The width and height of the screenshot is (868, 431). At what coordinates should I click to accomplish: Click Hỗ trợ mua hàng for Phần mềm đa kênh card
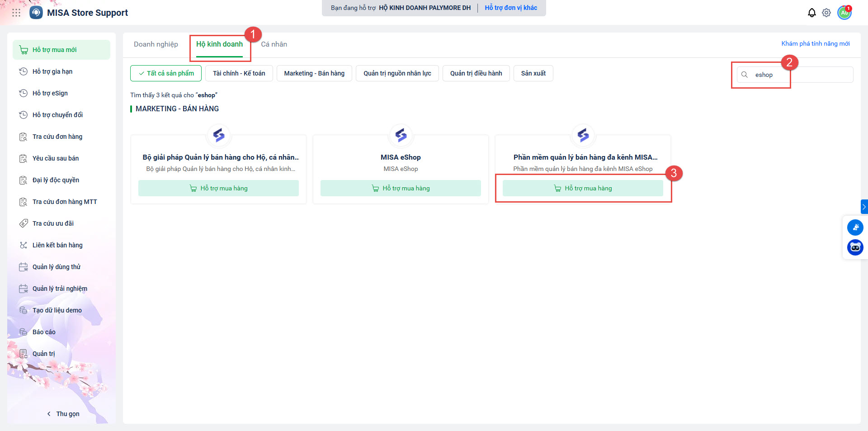coord(583,188)
